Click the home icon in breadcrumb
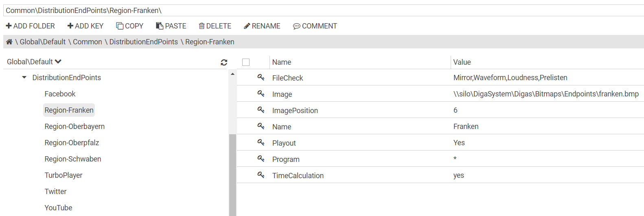 tap(9, 42)
